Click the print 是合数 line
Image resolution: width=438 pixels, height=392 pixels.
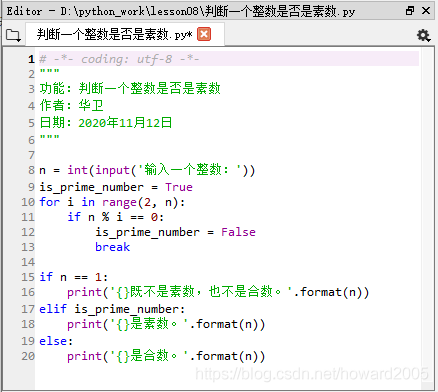(x=166, y=356)
